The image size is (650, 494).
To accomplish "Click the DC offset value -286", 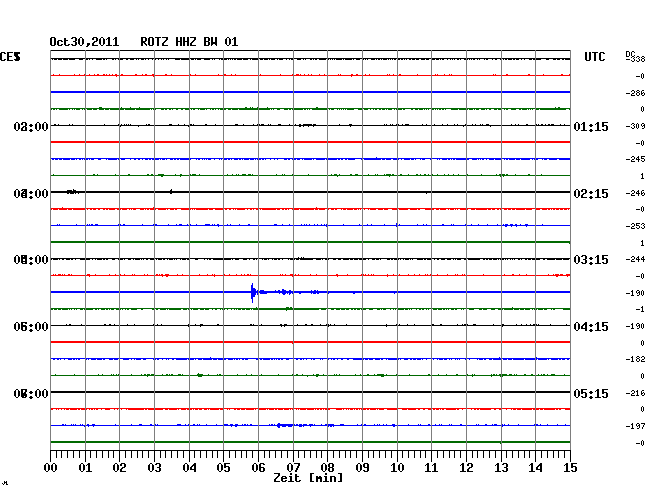I will click(635, 93).
